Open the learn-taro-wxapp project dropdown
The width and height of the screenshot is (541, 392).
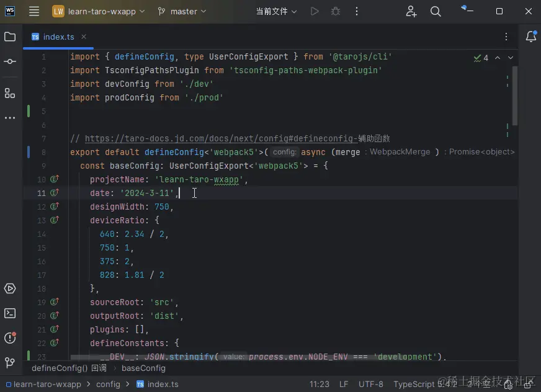tap(98, 11)
